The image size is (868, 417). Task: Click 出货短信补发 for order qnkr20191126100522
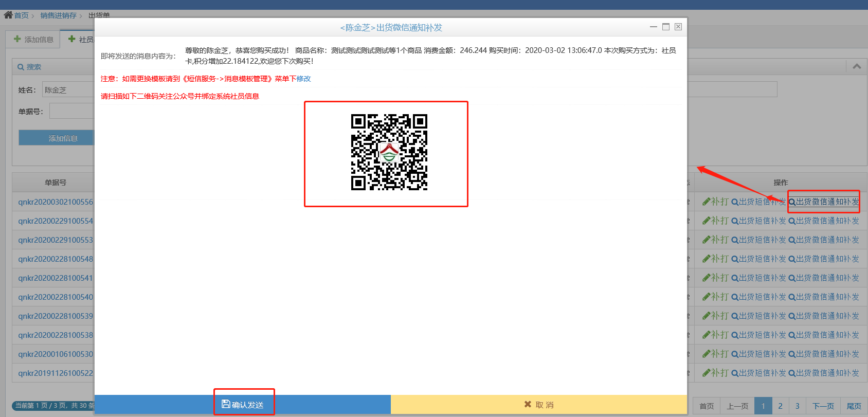[x=758, y=373]
